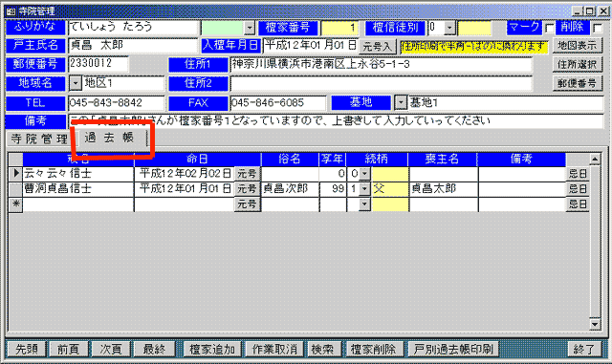This screenshot has width=612, height=364.
Task: Switch to the 寺院管理 tab
Action: point(39,139)
